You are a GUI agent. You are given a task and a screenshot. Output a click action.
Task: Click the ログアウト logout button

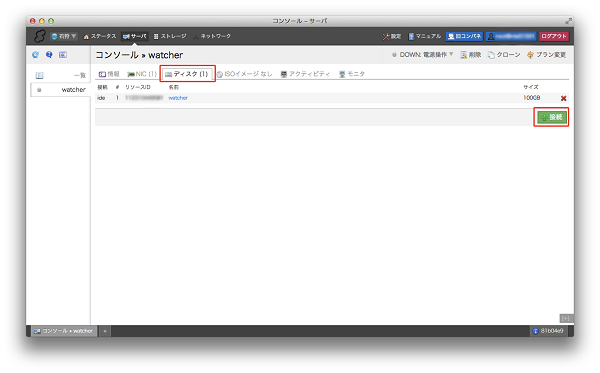pyautogui.click(x=554, y=36)
